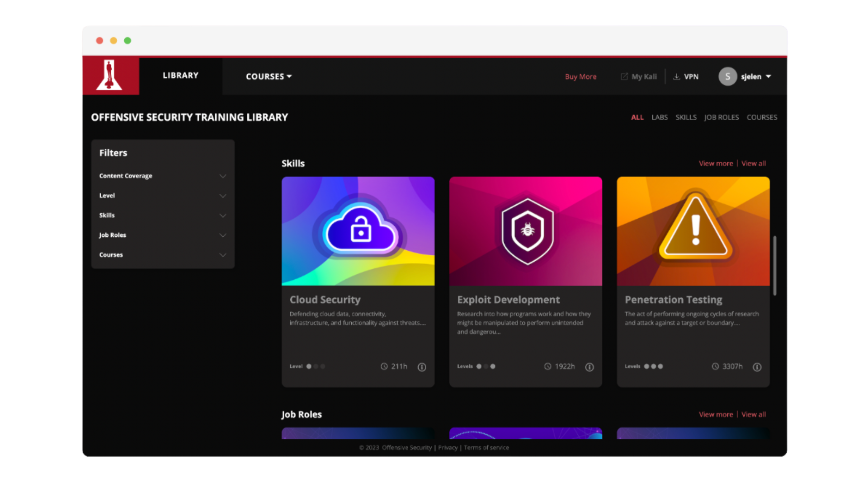Click the Buy More link
This screenshot has width=868, height=488.
pos(580,76)
